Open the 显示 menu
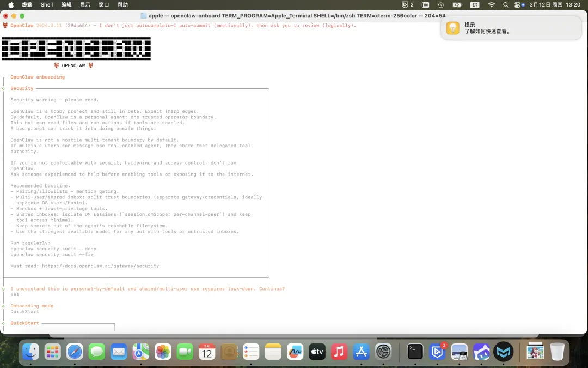588x368 pixels. [85, 4]
